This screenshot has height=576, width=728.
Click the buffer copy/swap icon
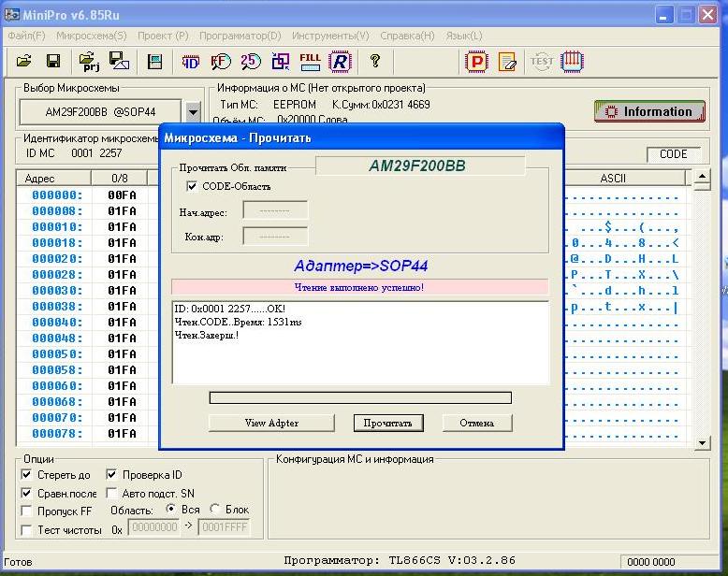pyautogui.click(x=281, y=61)
